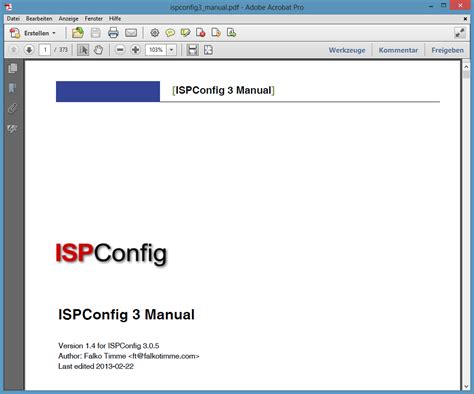The height and width of the screenshot is (394, 474).
Task: Send file by email envelope icon
Action: tap(131, 33)
